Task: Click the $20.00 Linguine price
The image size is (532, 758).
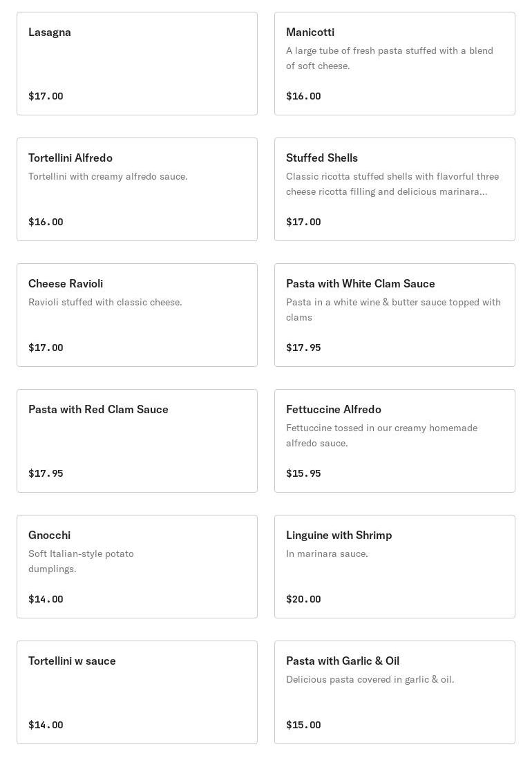Action: tap(303, 599)
